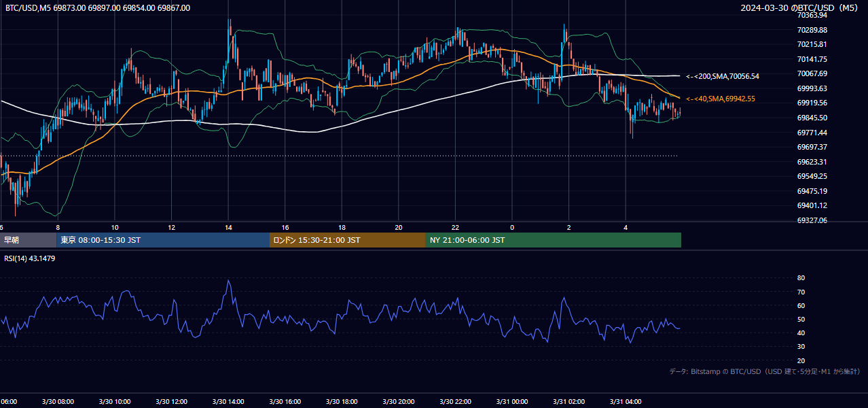
Task: Click the RSI 80 level scale label
Action: coord(801,278)
